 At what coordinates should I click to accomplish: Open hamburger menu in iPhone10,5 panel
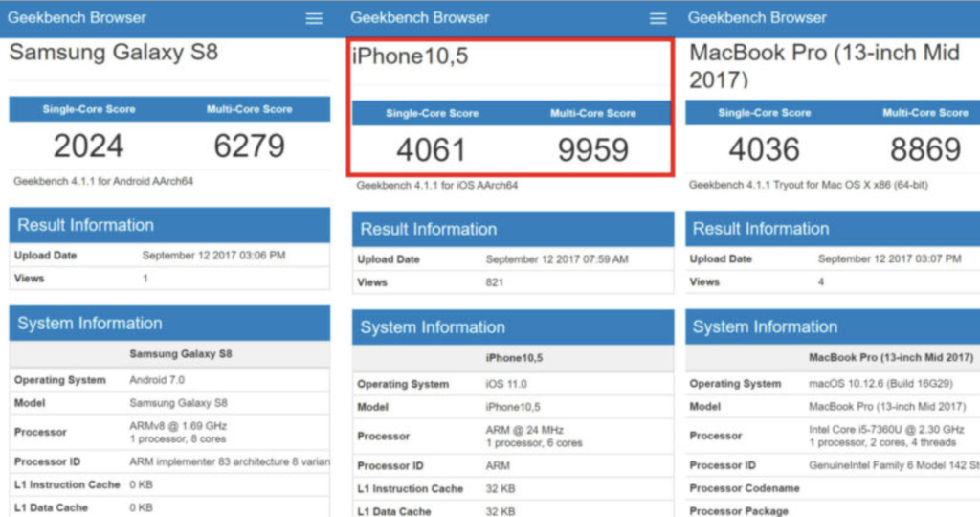coord(657,19)
